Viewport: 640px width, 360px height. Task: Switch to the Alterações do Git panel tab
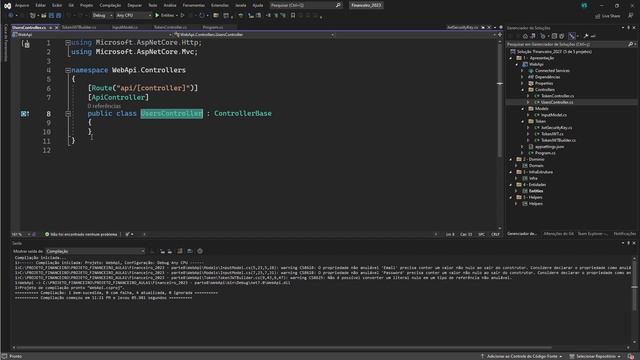(x=558, y=234)
